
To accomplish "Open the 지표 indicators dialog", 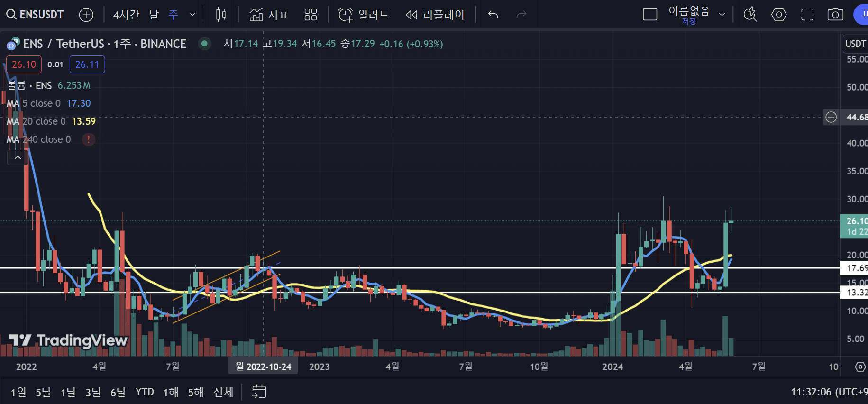I will (x=269, y=15).
